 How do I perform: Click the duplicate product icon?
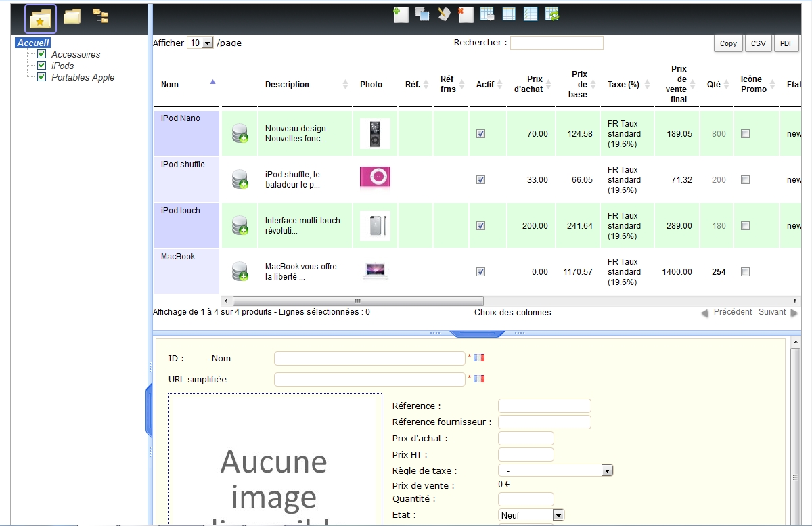point(422,14)
